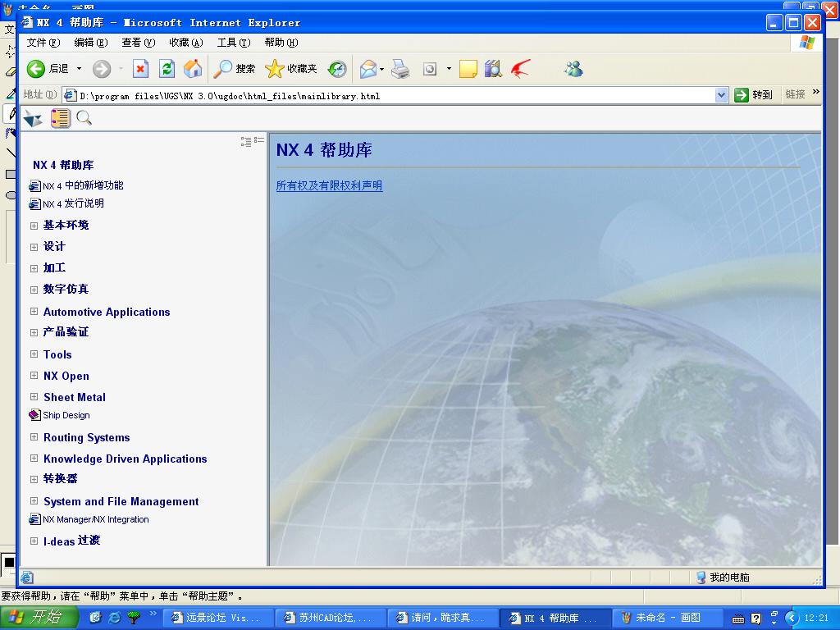
Task: Expand the Routing Systems node
Action: pyautogui.click(x=34, y=437)
